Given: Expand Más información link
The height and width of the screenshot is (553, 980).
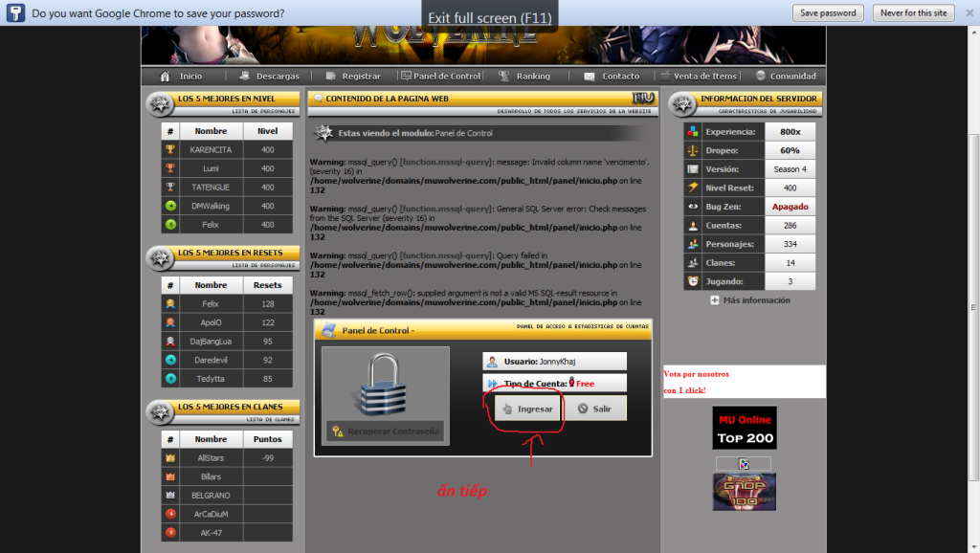Looking at the screenshot, I should [x=756, y=300].
